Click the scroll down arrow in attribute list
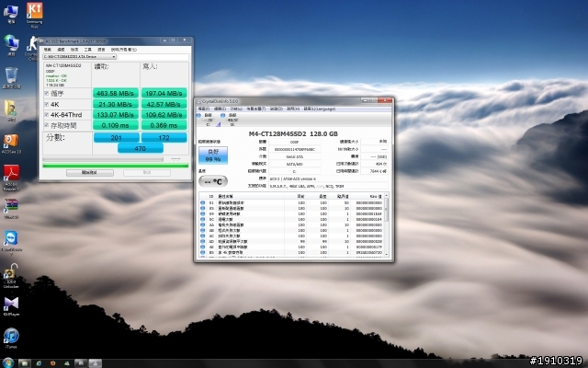The width and height of the screenshot is (588, 368). (386, 254)
